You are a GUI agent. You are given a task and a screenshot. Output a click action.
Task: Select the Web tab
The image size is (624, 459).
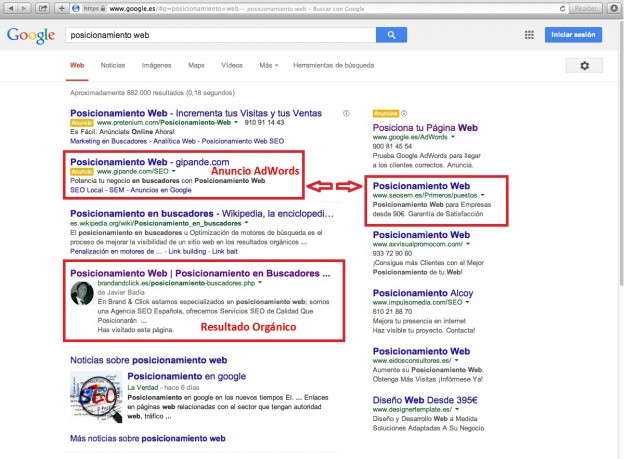tap(77, 65)
